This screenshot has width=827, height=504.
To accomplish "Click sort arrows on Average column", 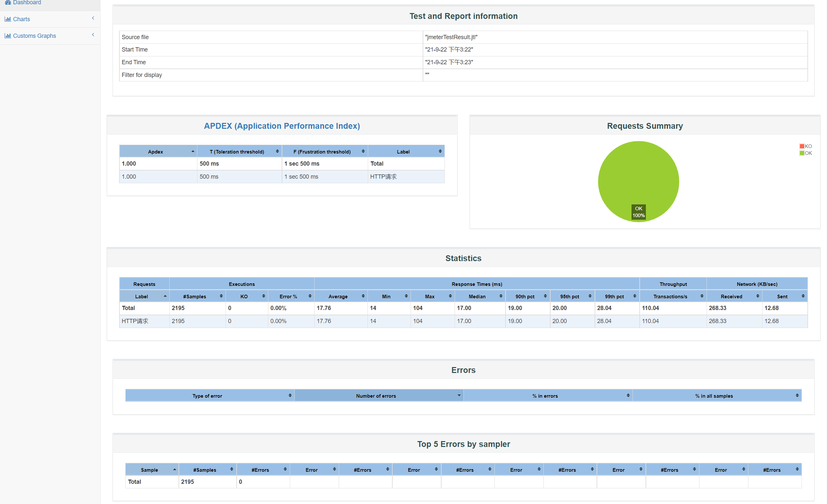I will click(x=363, y=296).
